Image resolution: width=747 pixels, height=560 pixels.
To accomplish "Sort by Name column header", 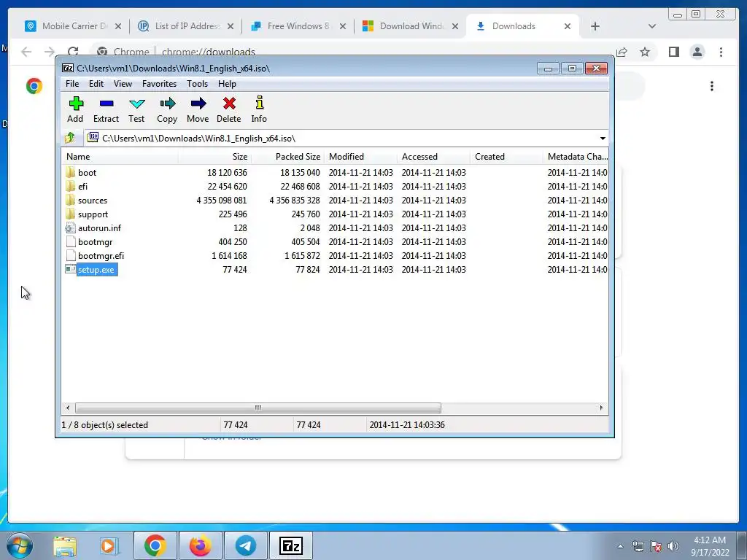I will [x=120, y=157].
